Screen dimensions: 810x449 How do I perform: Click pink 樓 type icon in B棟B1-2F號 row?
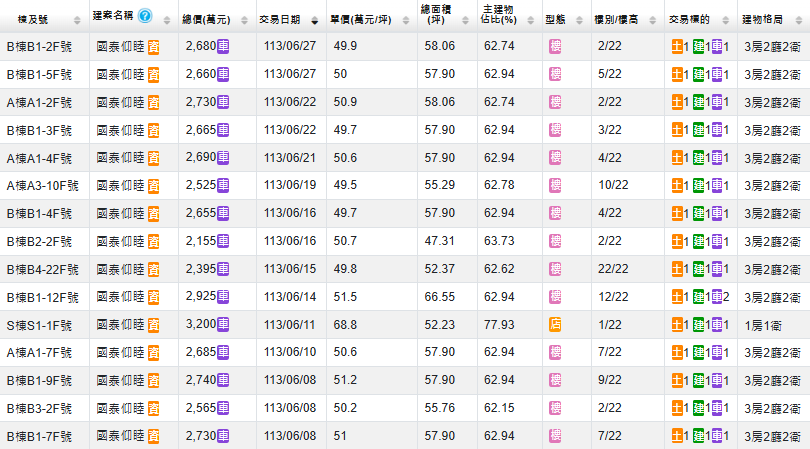coord(555,47)
